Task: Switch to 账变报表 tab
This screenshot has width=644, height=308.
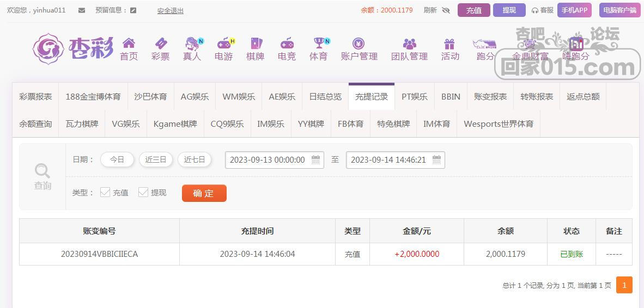Action: [490, 97]
